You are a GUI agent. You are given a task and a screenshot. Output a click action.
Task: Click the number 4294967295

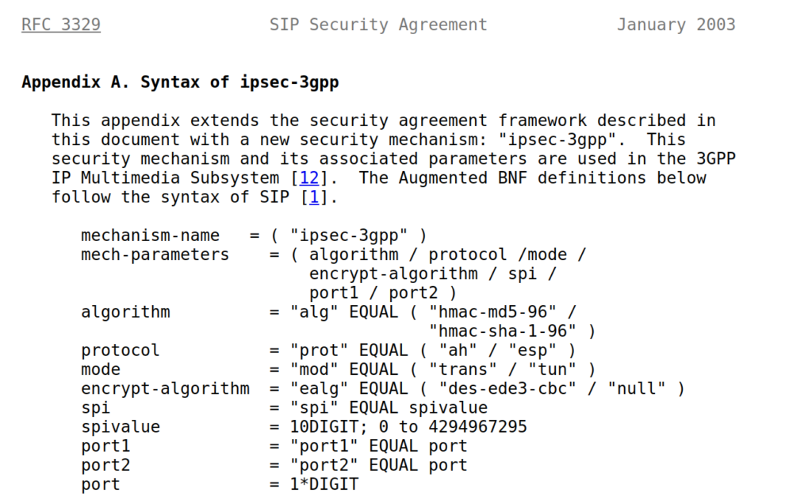pyautogui.click(x=477, y=427)
